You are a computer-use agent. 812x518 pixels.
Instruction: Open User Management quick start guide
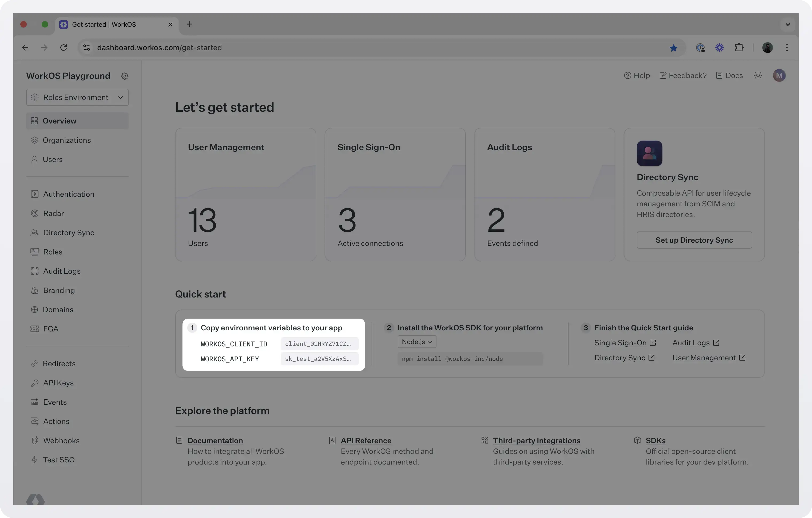pyautogui.click(x=709, y=358)
